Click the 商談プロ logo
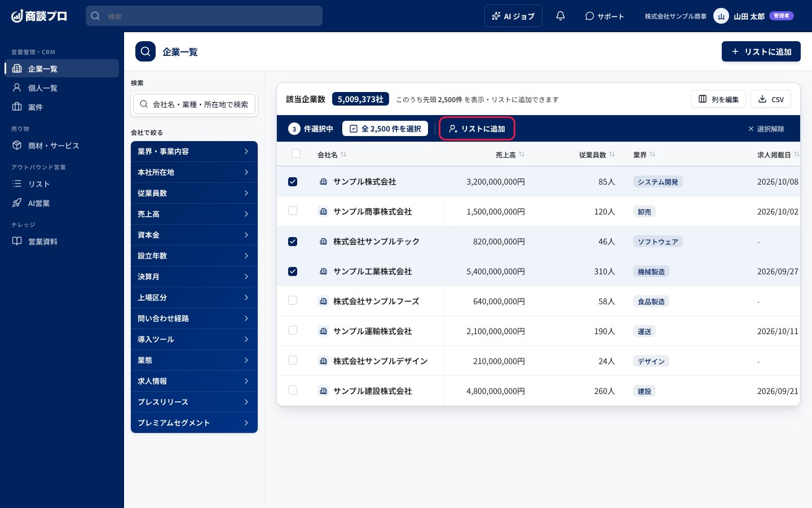This screenshot has width=812, height=508. [x=39, y=16]
